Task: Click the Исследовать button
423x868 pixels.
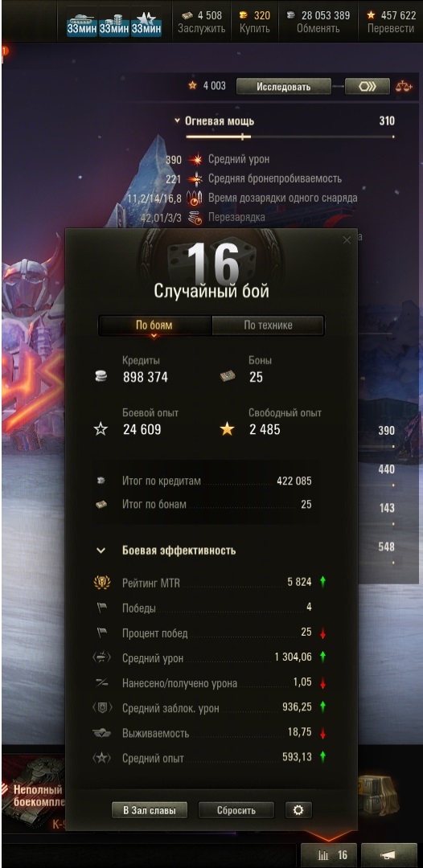Action: pyautogui.click(x=284, y=86)
